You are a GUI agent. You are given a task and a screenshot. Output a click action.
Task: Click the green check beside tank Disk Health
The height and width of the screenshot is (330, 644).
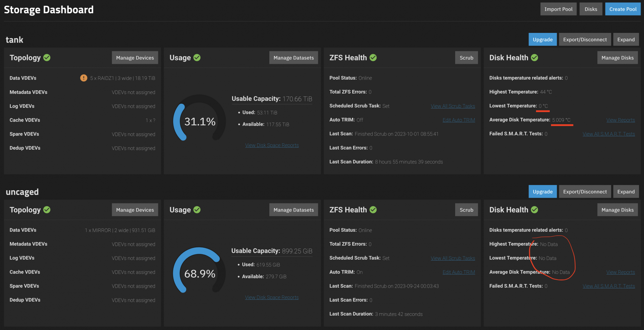pyautogui.click(x=535, y=58)
